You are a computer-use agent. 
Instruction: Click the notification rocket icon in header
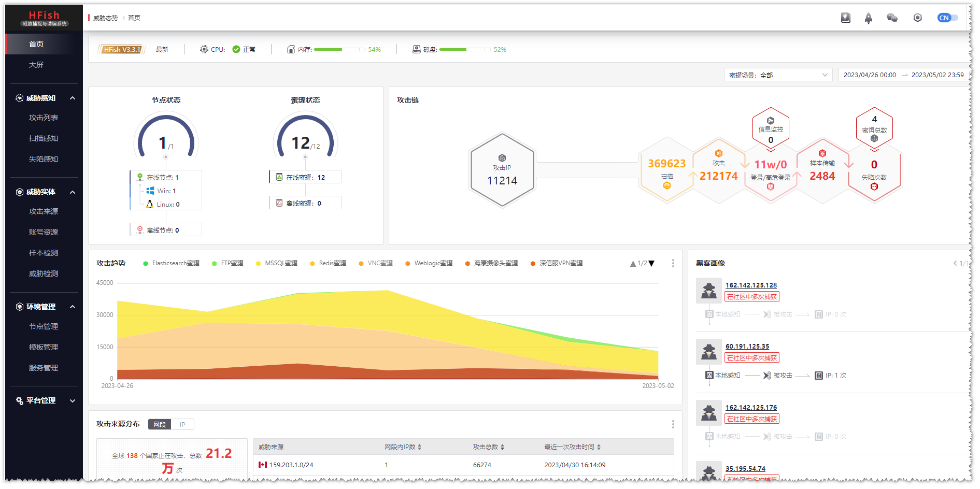868,18
